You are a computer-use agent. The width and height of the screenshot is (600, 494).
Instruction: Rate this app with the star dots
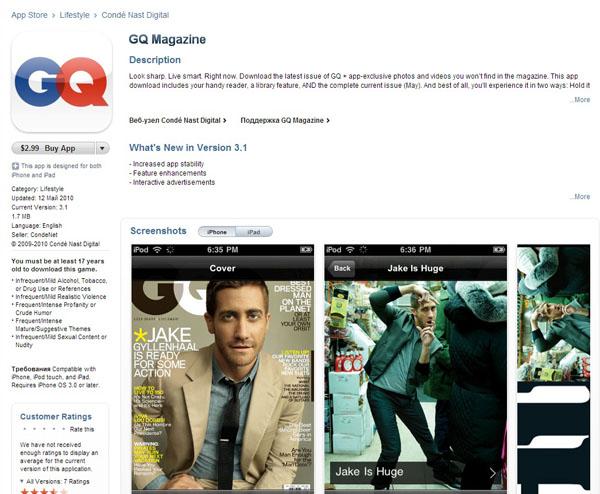[x=44, y=429]
